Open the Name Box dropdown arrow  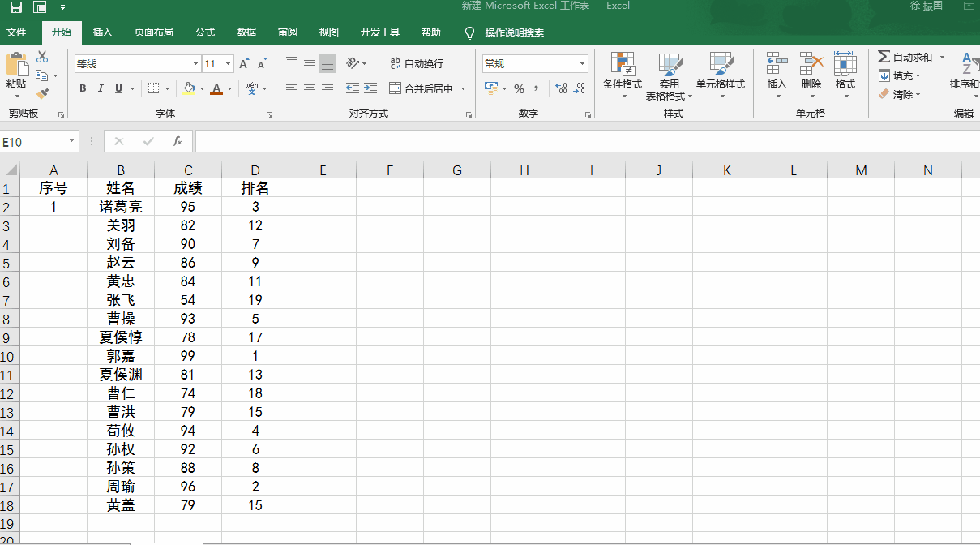(71, 141)
